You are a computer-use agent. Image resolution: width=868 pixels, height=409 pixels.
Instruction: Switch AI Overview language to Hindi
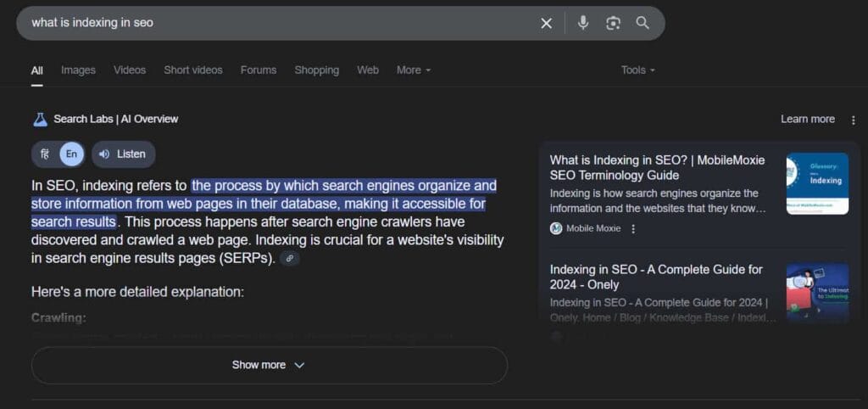(45, 154)
